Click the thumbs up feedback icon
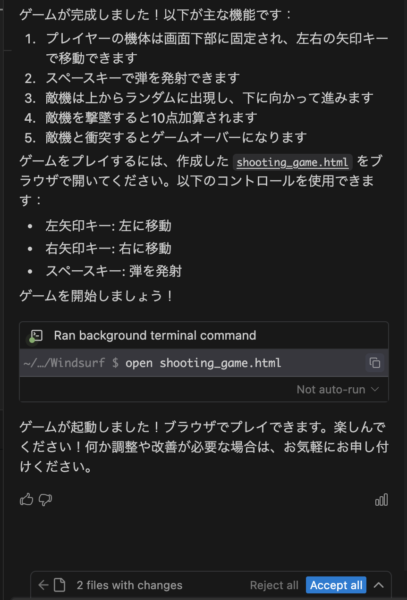Image resolution: width=407 pixels, height=600 pixels. tap(26, 499)
